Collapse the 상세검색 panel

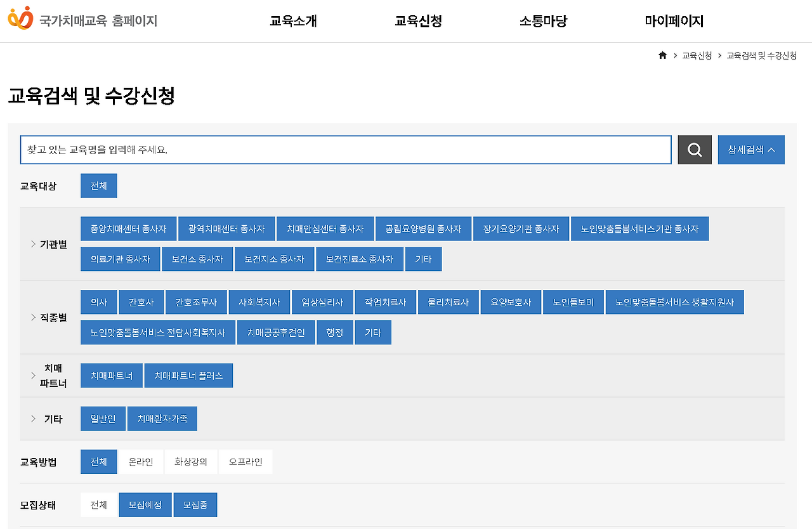point(751,150)
